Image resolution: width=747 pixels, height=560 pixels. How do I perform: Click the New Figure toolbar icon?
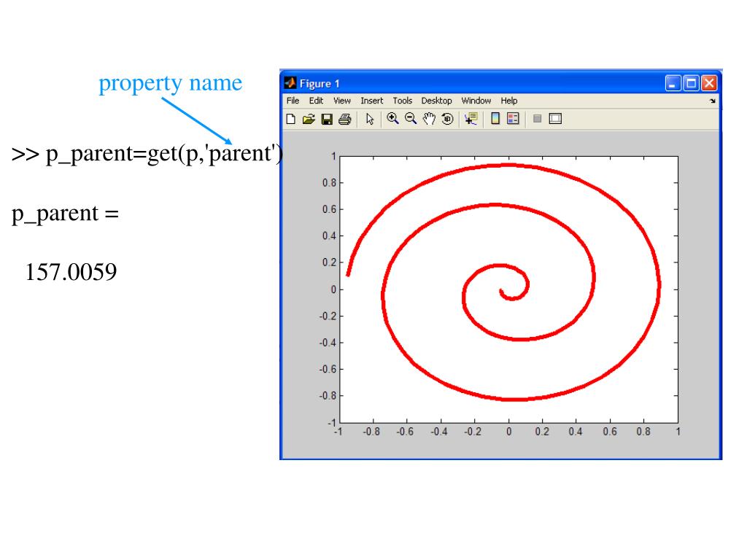tap(290, 119)
